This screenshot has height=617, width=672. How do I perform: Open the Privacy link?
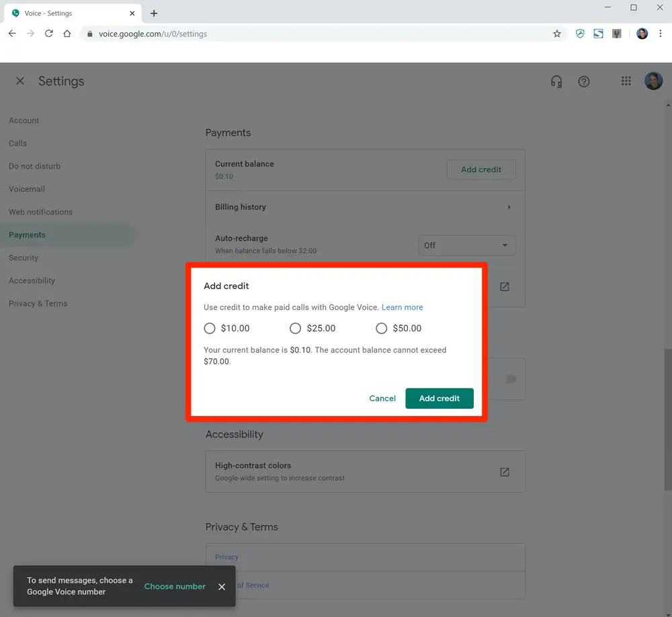[x=226, y=557]
